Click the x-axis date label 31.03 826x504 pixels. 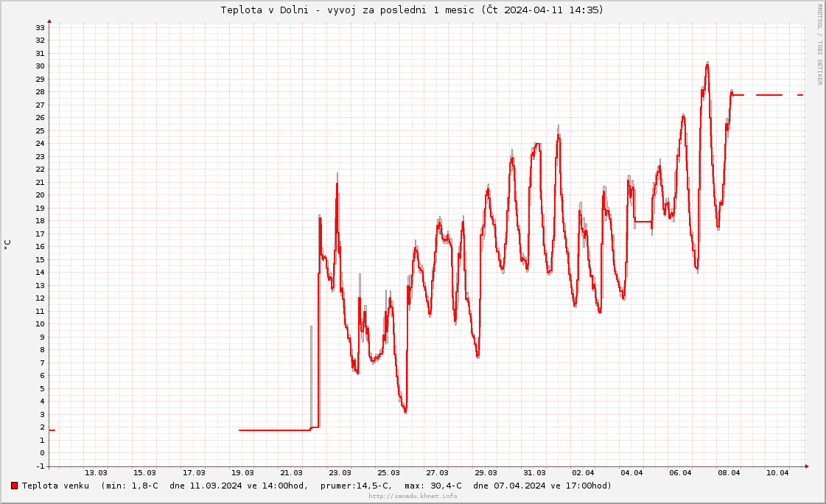tap(534, 473)
